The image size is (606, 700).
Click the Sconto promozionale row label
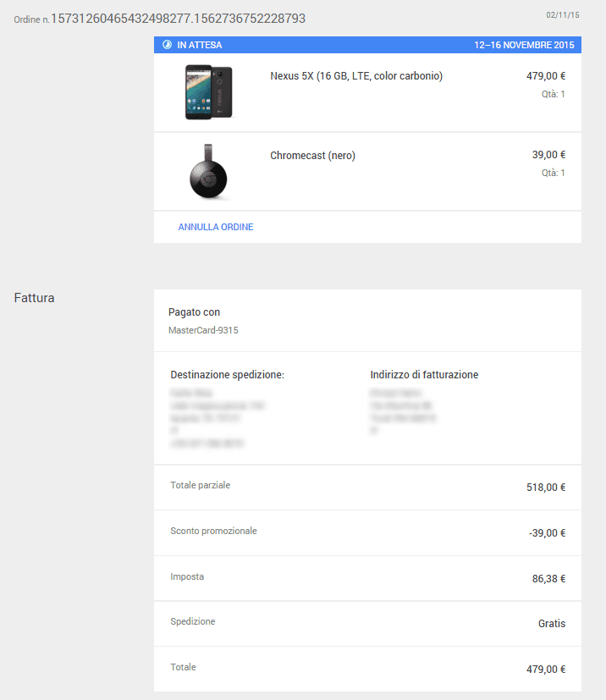[x=213, y=531]
